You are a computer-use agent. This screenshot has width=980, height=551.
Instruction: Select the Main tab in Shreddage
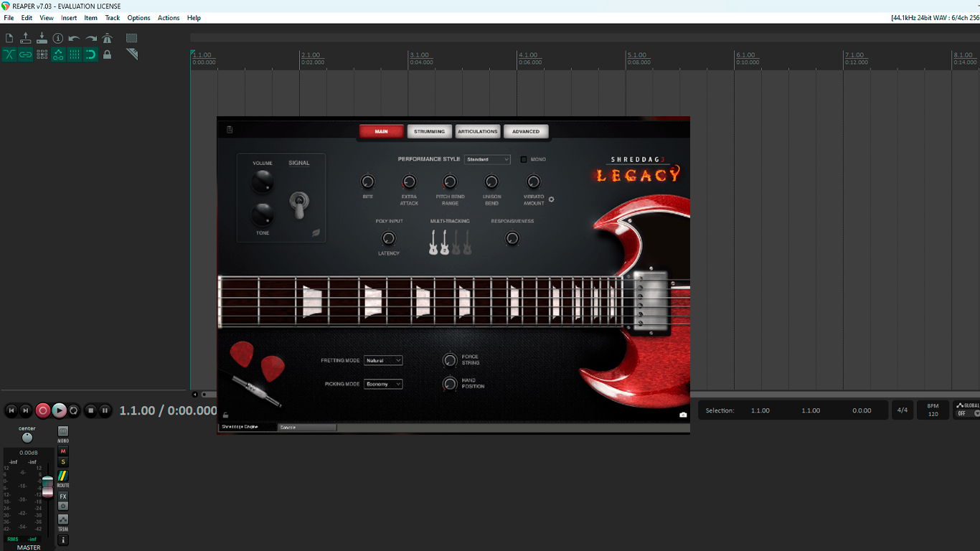pyautogui.click(x=381, y=131)
